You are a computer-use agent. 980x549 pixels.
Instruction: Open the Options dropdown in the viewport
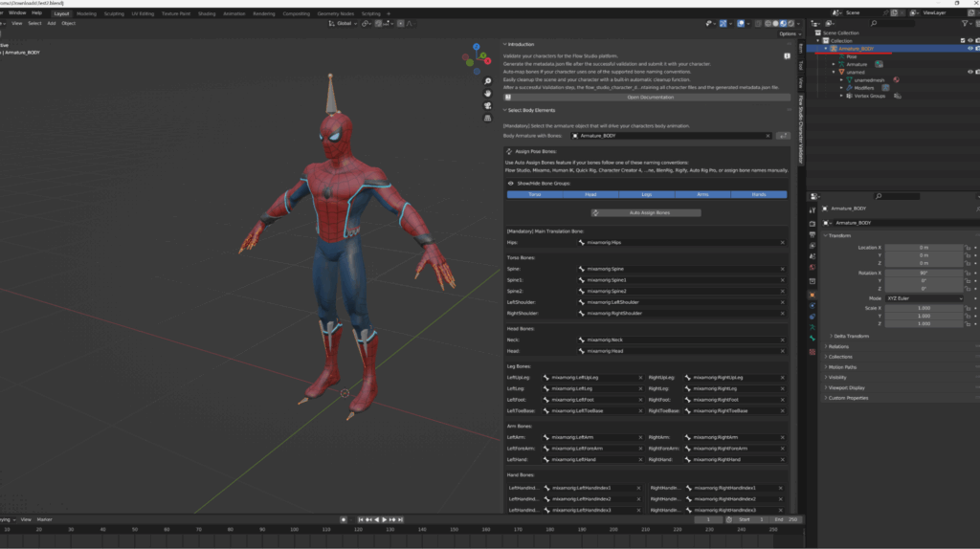coord(790,33)
